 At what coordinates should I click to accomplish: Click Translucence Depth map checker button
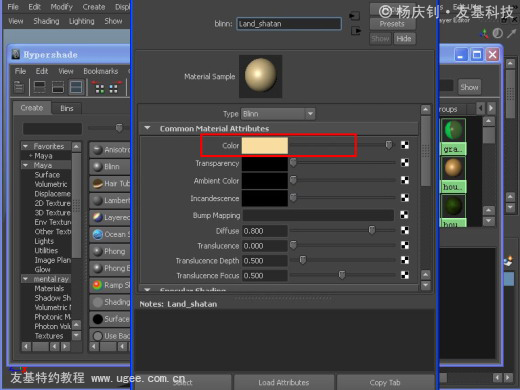click(405, 260)
